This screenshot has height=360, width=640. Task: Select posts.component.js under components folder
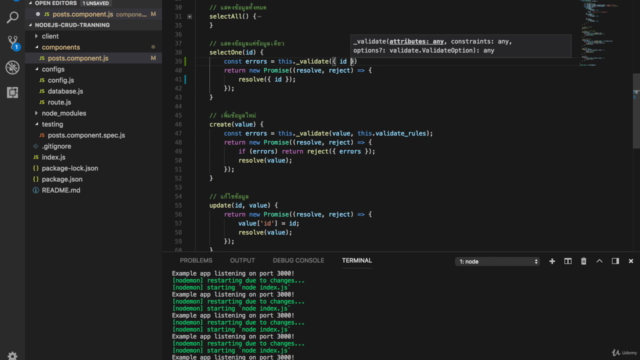[x=93, y=58]
